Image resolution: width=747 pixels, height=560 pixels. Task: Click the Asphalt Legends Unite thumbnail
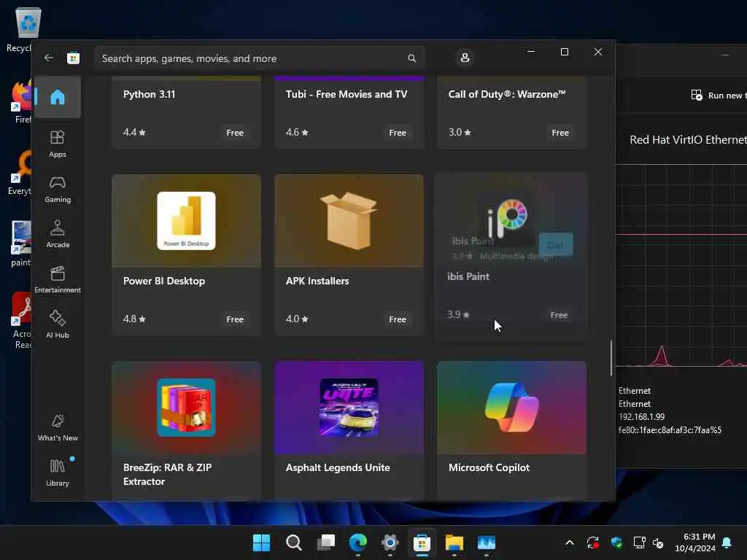[x=349, y=407]
